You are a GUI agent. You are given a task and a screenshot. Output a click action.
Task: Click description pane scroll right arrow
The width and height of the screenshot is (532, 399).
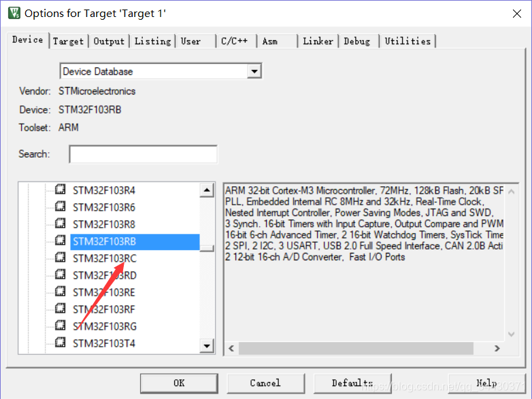pyautogui.click(x=497, y=349)
